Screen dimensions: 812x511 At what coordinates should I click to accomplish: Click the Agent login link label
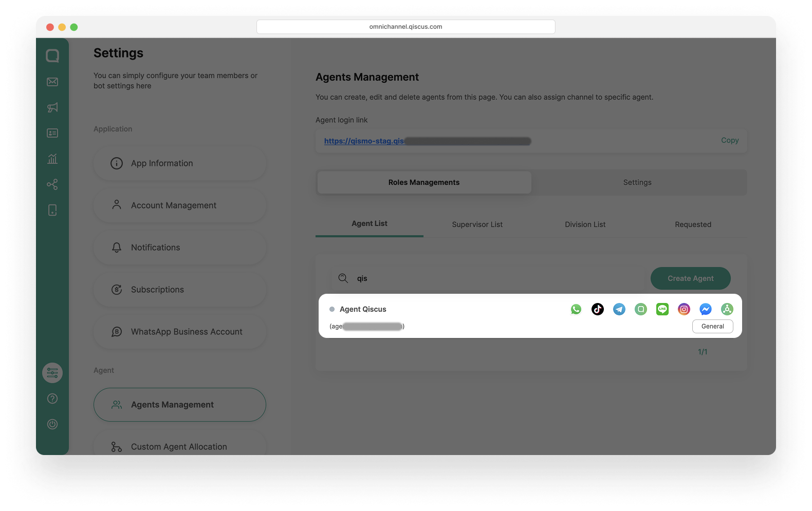(342, 120)
